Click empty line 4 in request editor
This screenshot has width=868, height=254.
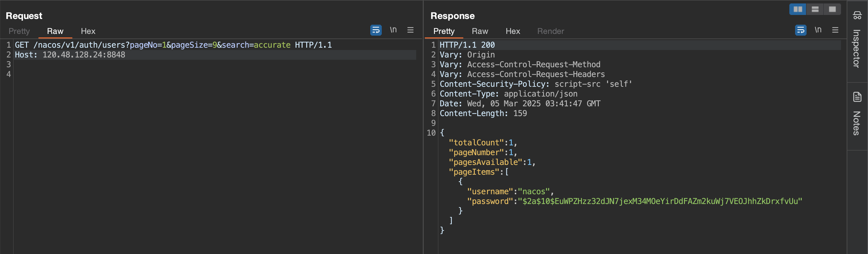pos(216,74)
